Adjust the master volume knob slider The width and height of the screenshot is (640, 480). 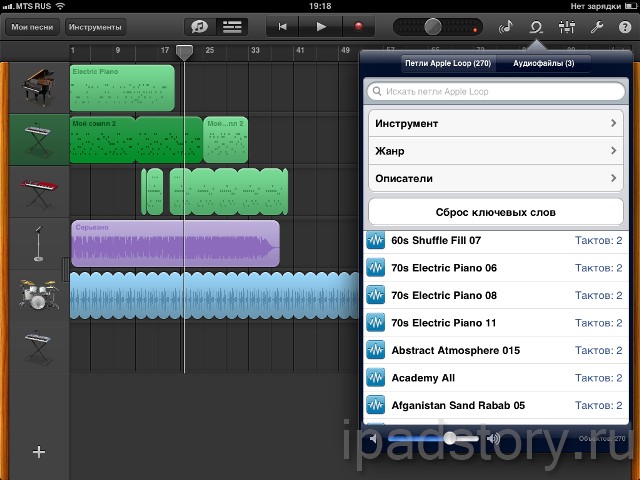[x=433, y=27]
